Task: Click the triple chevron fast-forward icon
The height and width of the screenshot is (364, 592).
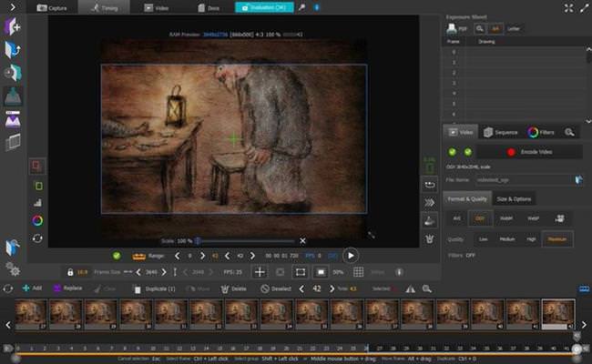Action: pyautogui.click(x=429, y=203)
